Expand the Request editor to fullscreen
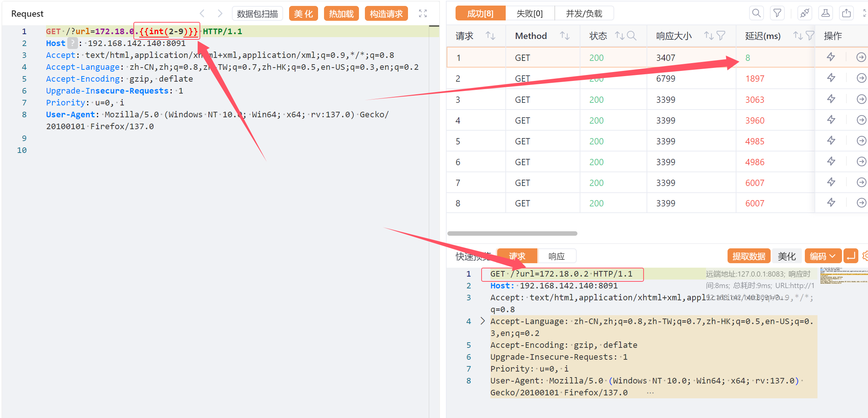 [423, 14]
